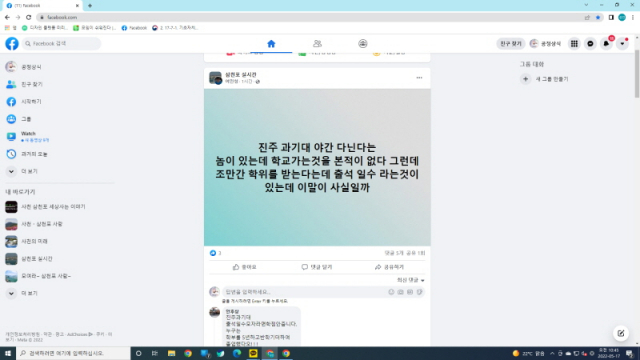This screenshot has width=640, height=360.
Task: Click the page vertical scrollbar
Action: tap(637, 73)
